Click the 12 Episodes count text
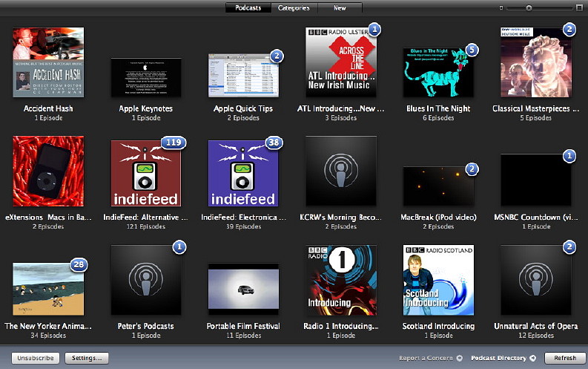The height and width of the screenshot is (369, 588). [536, 336]
